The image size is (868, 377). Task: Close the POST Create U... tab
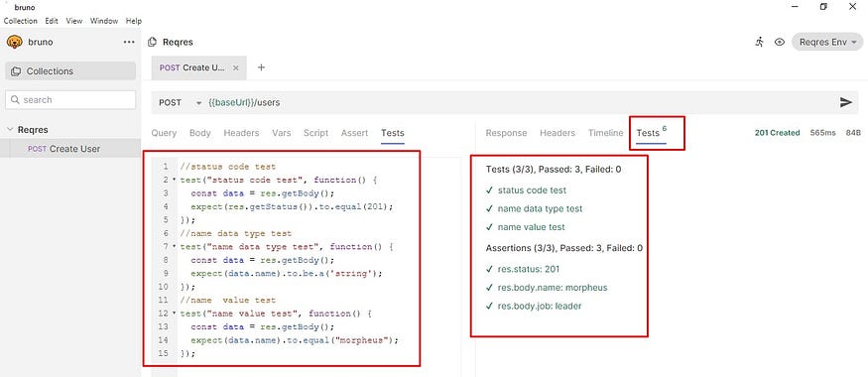pyautogui.click(x=235, y=68)
